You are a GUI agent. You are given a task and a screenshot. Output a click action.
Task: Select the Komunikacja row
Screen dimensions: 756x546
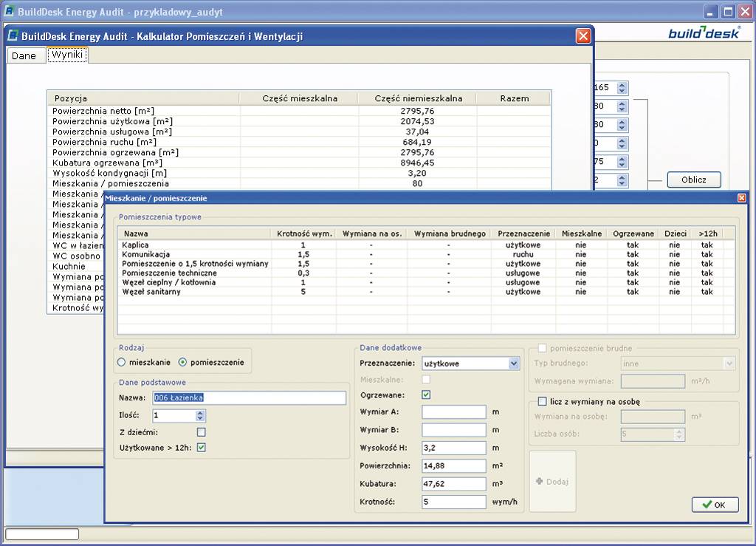tap(426, 254)
